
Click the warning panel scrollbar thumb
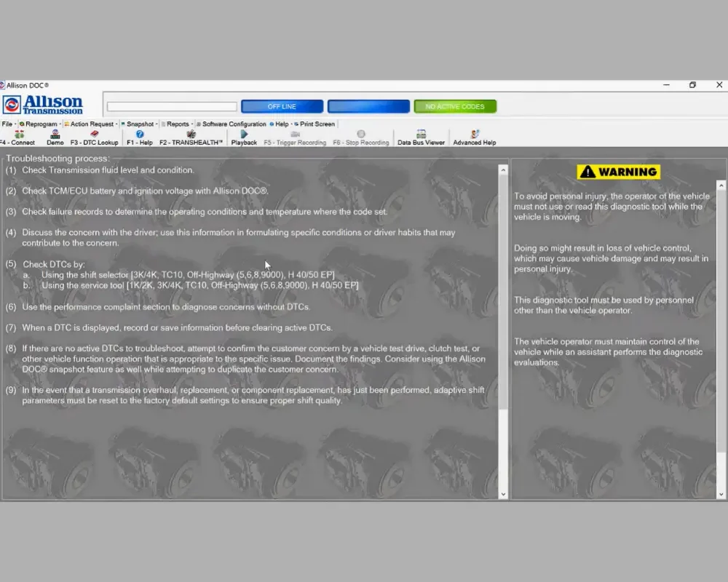point(721,321)
